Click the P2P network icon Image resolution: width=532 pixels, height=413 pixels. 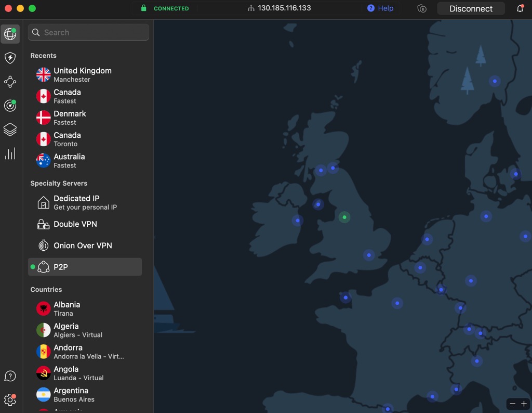click(x=44, y=267)
